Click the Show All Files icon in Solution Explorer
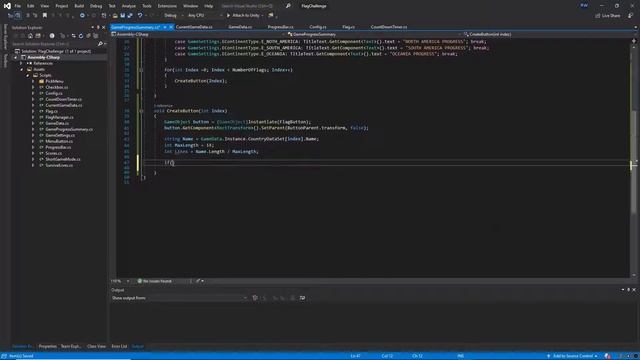The height and width of the screenshot is (360, 640). coord(96,36)
